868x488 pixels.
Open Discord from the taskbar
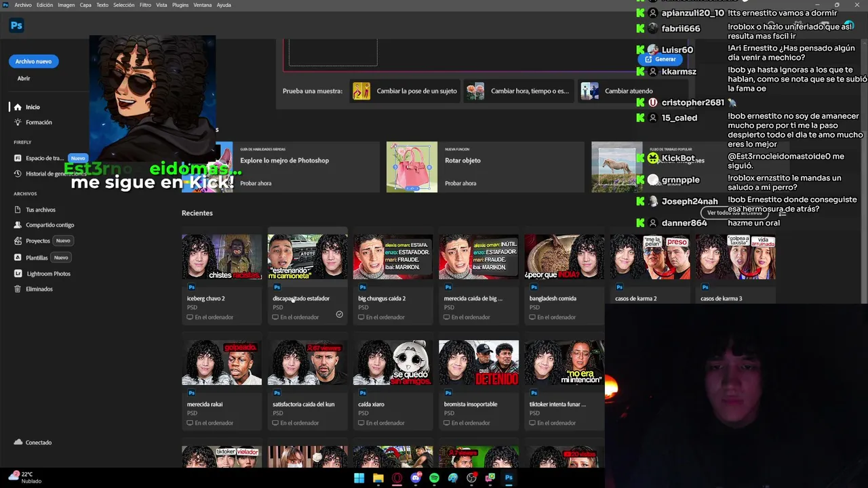416,478
